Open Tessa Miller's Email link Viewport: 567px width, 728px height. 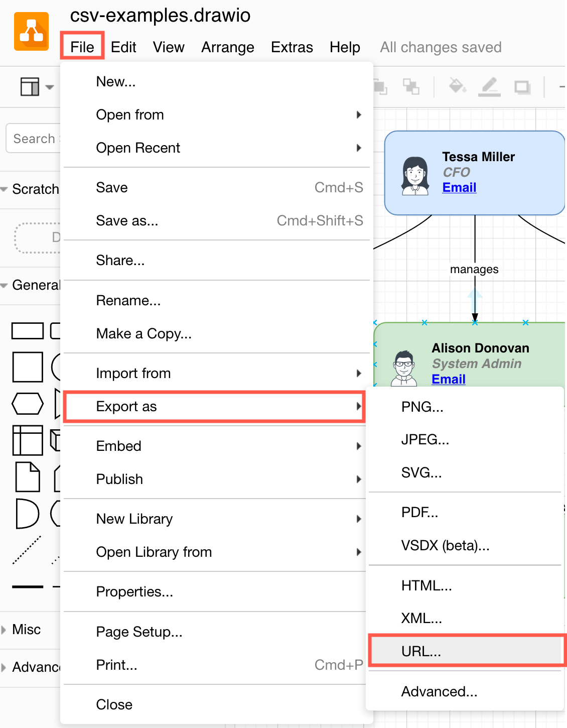click(x=459, y=187)
